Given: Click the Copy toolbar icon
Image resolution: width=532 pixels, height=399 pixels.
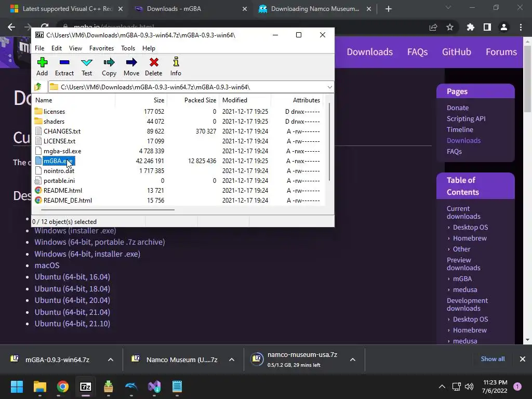Looking at the screenshot, I should (x=109, y=66).
